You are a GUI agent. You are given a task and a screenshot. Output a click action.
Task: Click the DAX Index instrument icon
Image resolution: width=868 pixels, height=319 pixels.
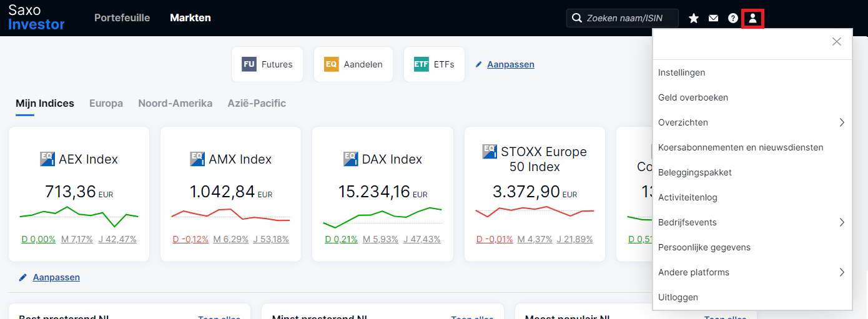point(351,159)
